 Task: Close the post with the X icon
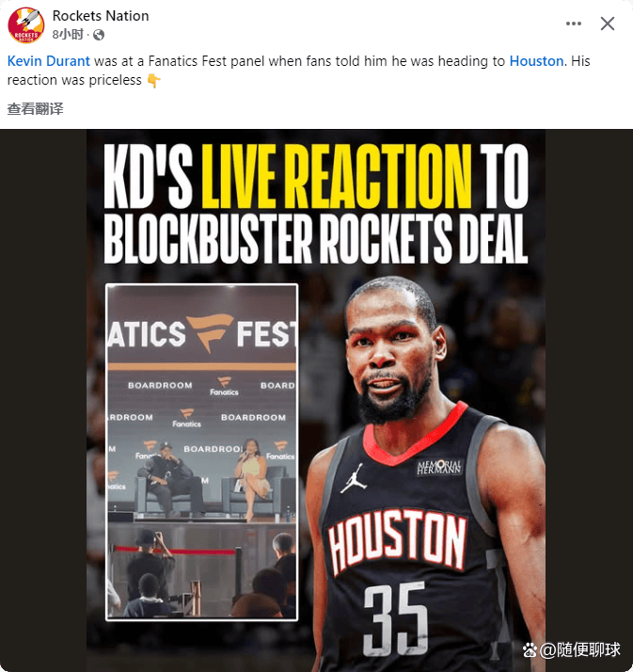point(608,24)
